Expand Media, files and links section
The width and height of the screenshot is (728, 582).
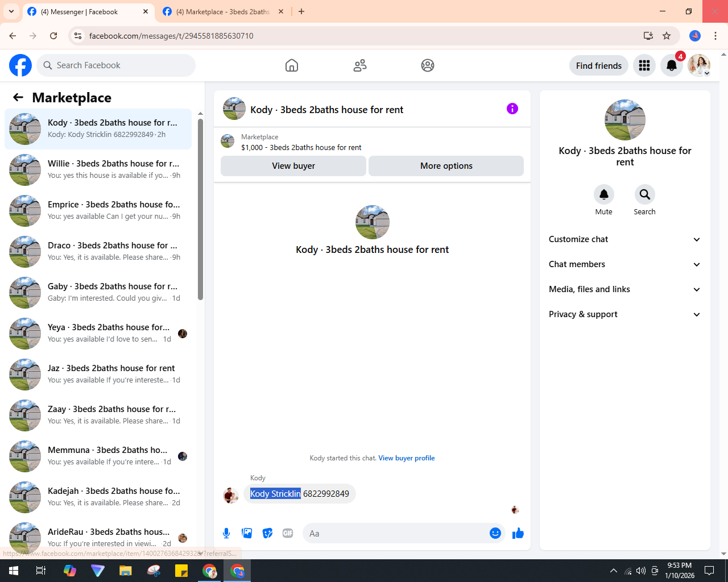[625, 289]
